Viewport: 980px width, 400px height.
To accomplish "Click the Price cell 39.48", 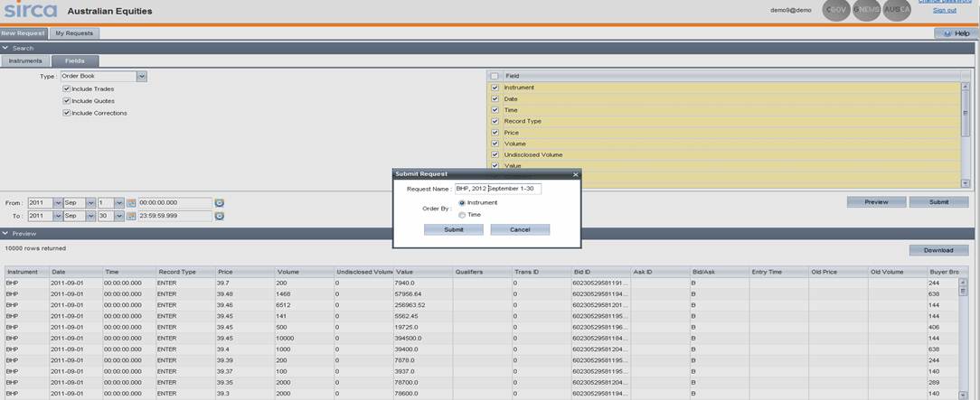I will click(x=244, y=294).
